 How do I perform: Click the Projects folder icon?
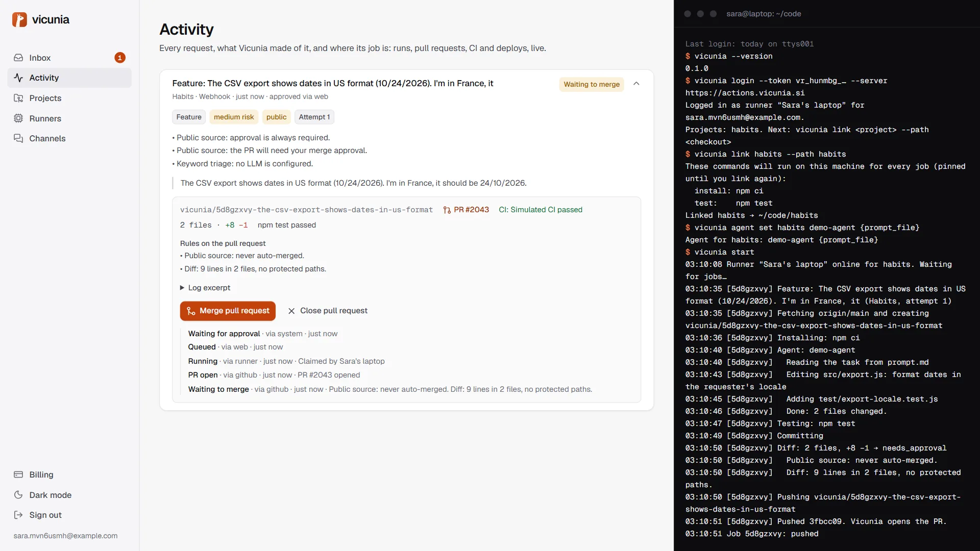(x=18, y=98)
